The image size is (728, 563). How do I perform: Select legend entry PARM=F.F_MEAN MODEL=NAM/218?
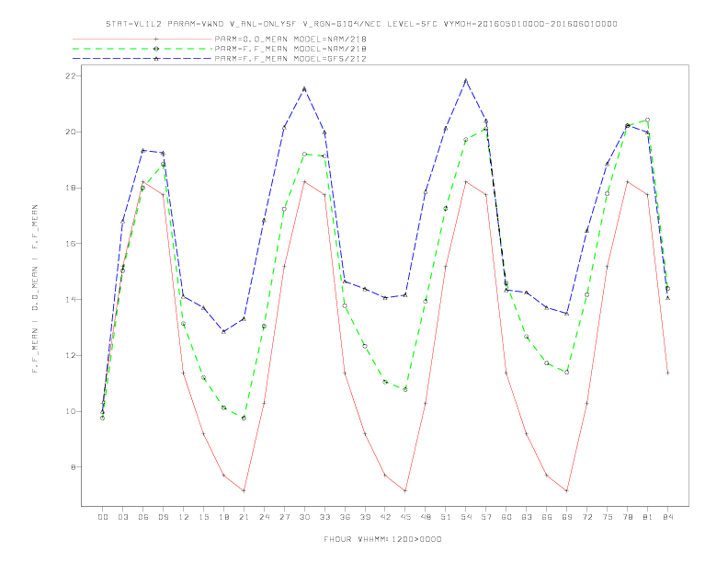point(290,49)
